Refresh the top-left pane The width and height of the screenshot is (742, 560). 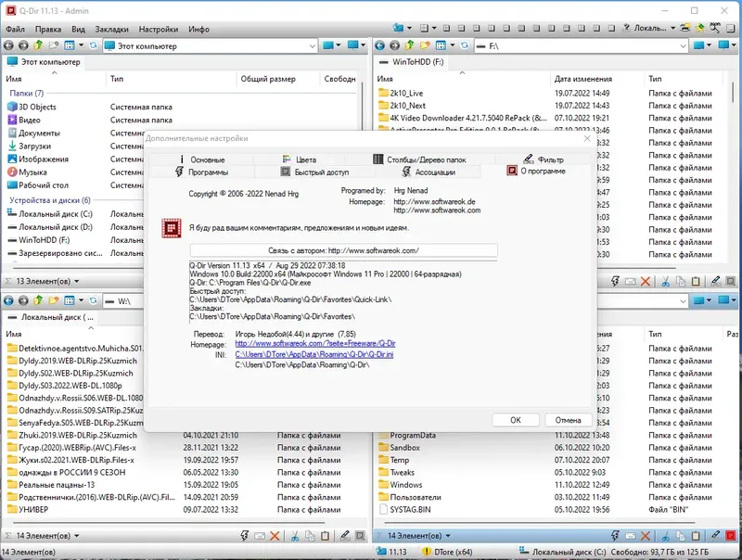pyautogui.click(x=94, y=45)
